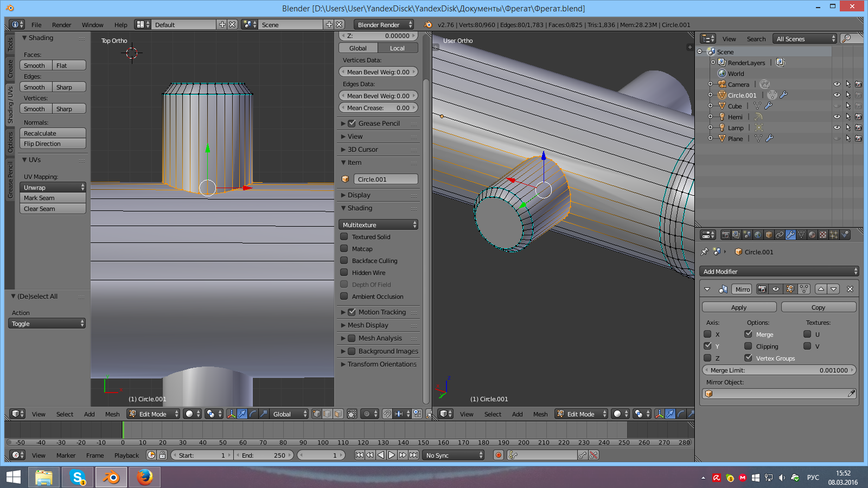This screenshot has height=488, width=868.
Task: Enable the Hidden Wire checkbox
Action: click(x=344, y=272)
